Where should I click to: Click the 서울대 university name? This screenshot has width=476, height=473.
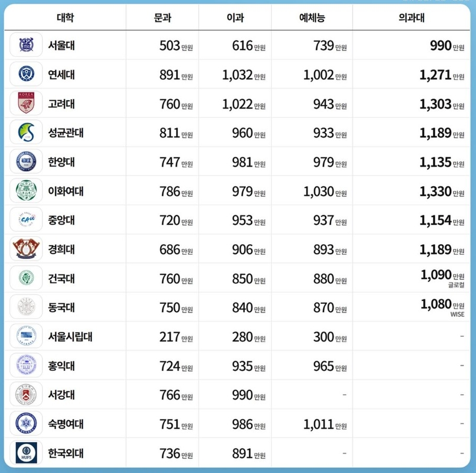point(61,45)
